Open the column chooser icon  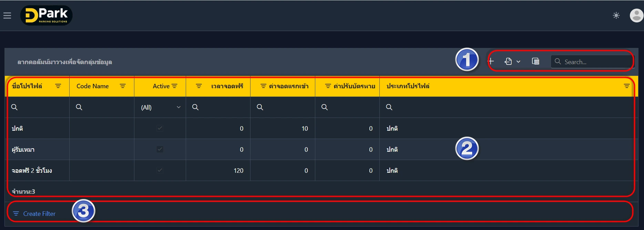[x=535, y=61]
